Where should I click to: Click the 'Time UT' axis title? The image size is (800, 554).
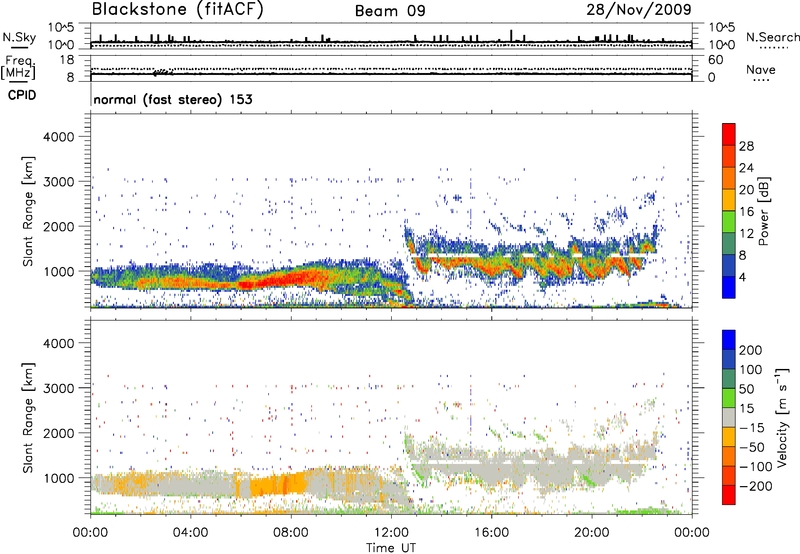[x=391, y=547]
